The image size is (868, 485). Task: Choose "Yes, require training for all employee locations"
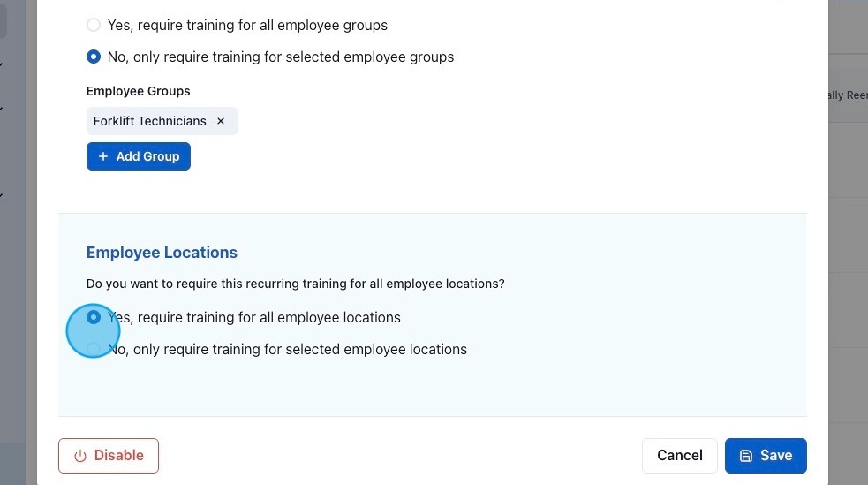(94, 317)
